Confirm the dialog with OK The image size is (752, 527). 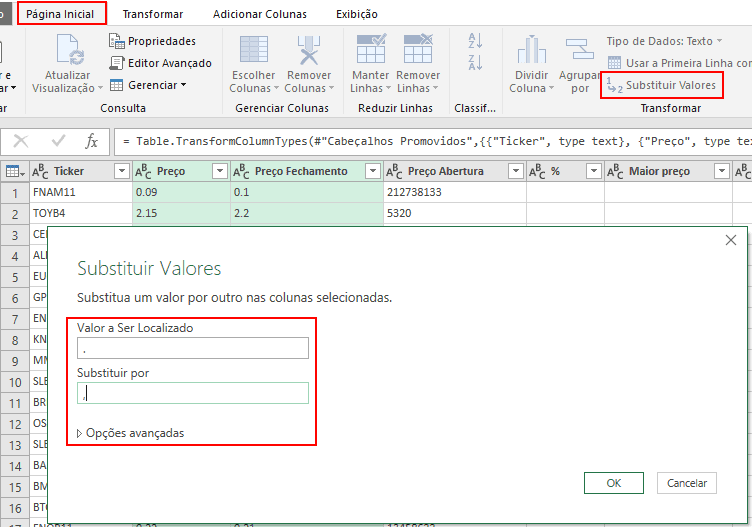(x=614, y=483)
